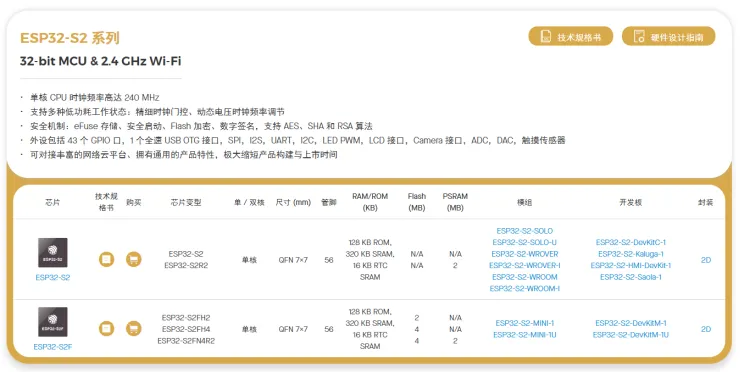Open ESP32-S2 chip name link

pos(53,277)
